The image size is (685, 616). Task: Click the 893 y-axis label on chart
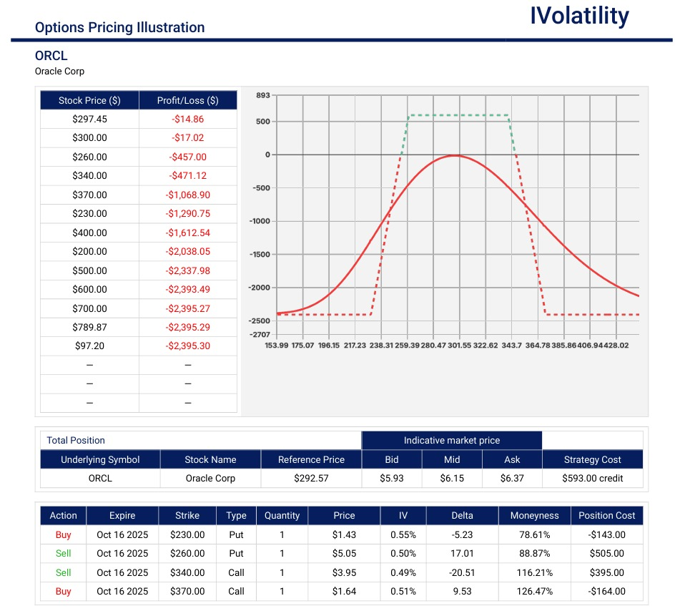pos(263,95)
